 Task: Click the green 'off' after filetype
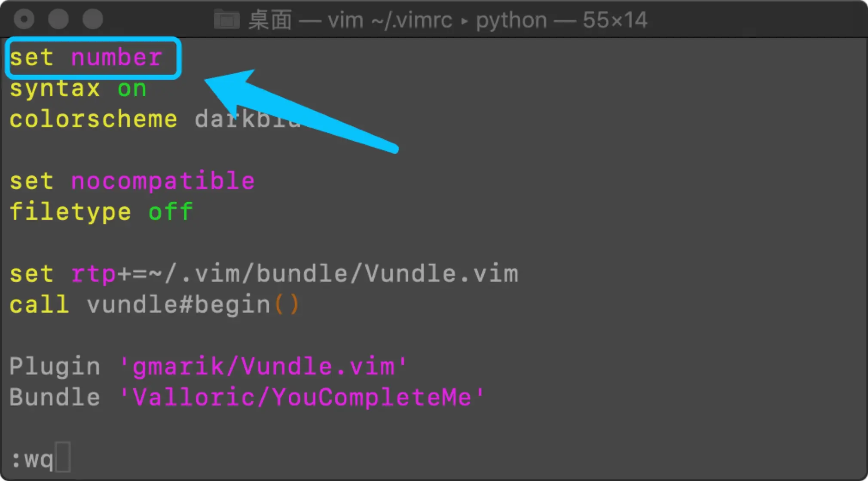[171, 212]
